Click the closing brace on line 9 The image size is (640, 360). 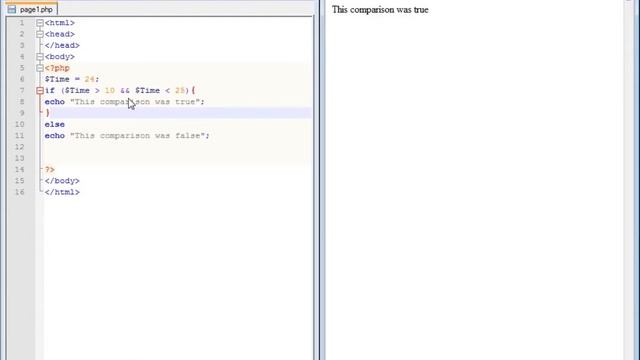click(x=47, y=113)
